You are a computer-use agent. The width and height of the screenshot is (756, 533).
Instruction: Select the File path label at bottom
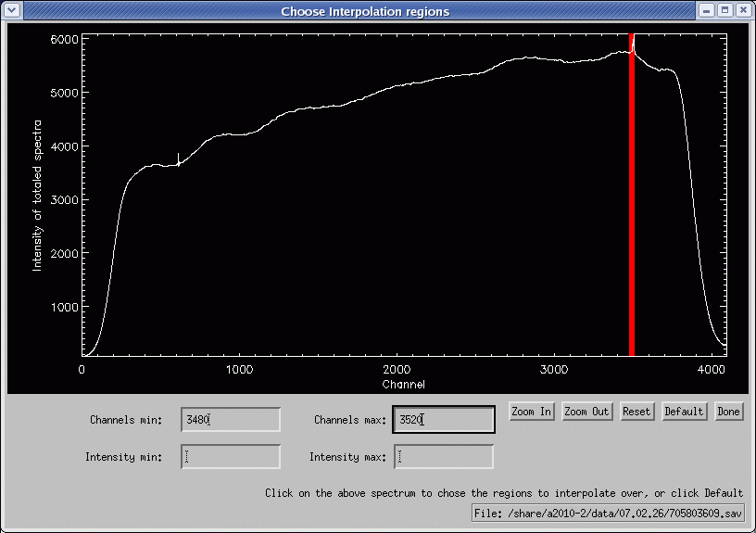click(607, 513)
